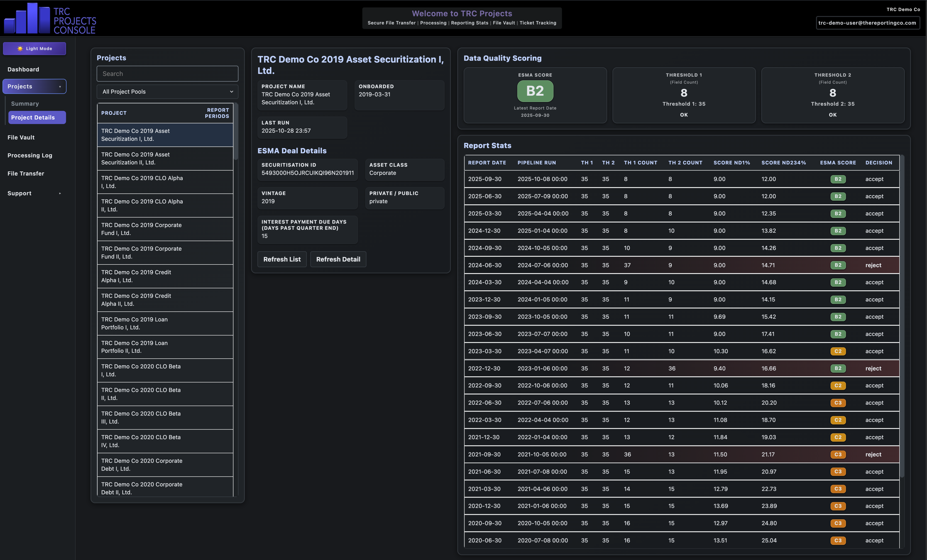
Task: Go to the File Vault section
Action: point(21,138)
